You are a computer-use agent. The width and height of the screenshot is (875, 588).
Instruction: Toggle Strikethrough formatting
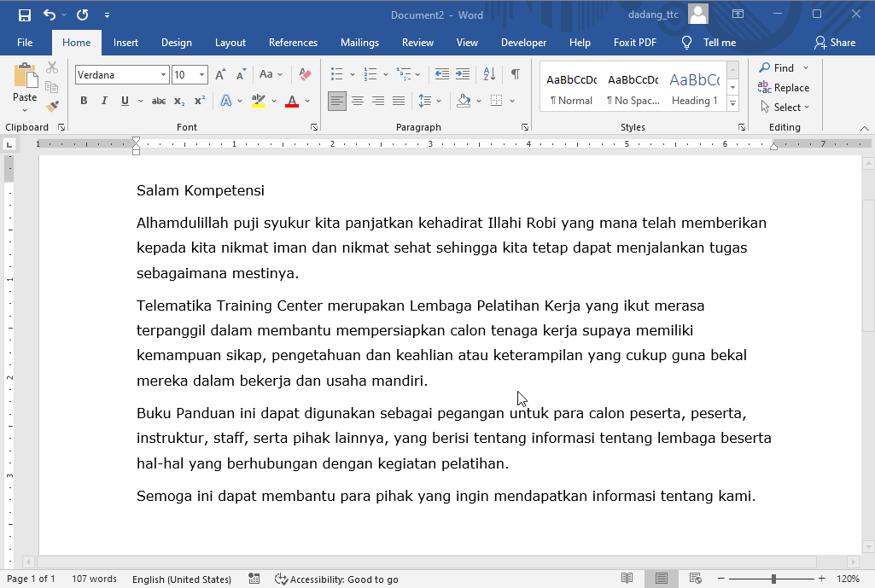[158, 101]
